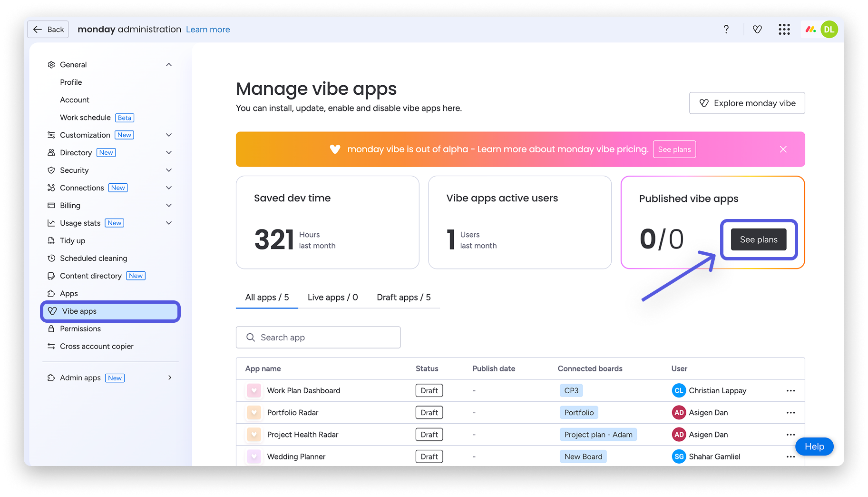The image size is (868, 497).
Task: Click the Search app input field
Action: [318, 337]
